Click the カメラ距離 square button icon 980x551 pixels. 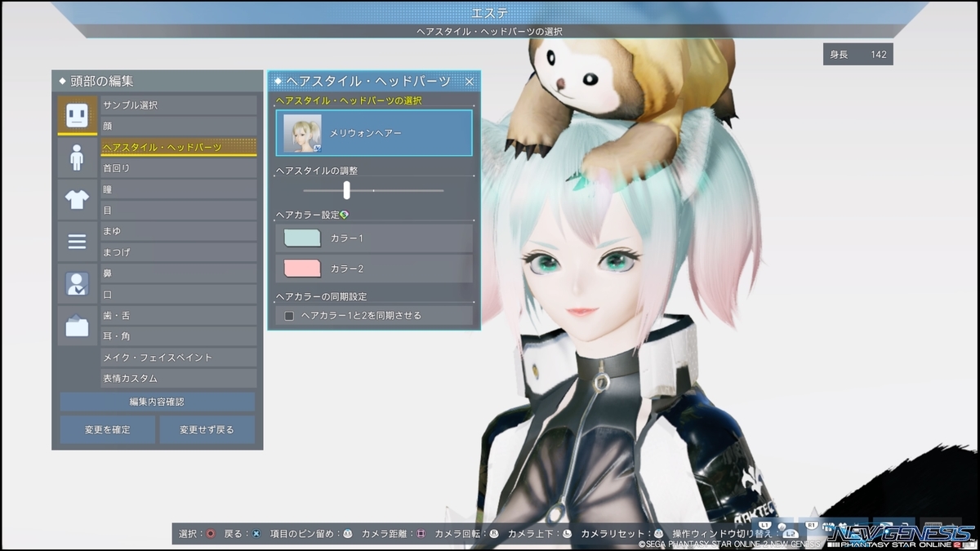[421, 534]
